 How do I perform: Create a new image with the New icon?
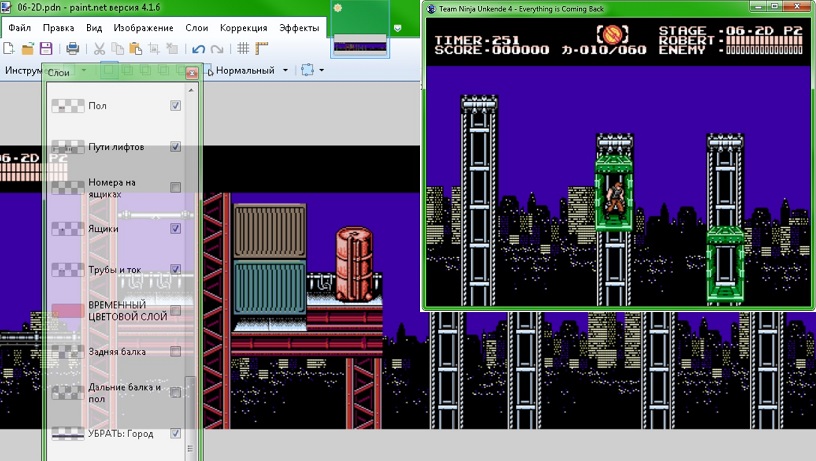tap(9, 49)
